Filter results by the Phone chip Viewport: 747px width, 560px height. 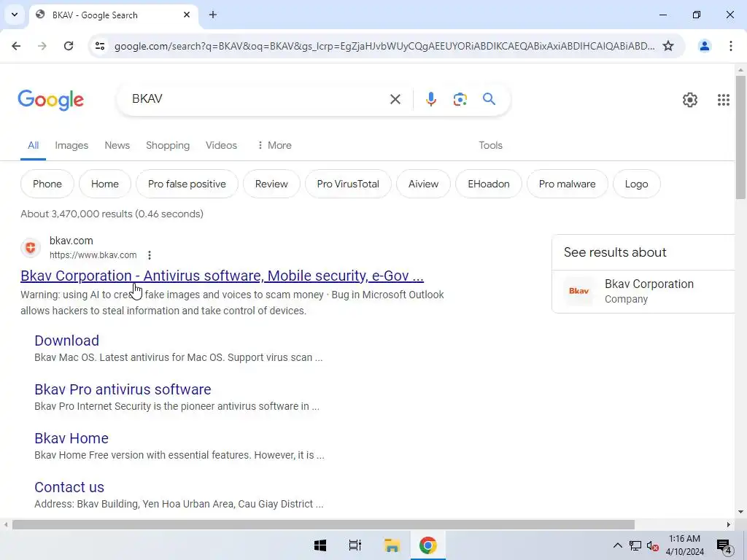(x=47, y=184)
